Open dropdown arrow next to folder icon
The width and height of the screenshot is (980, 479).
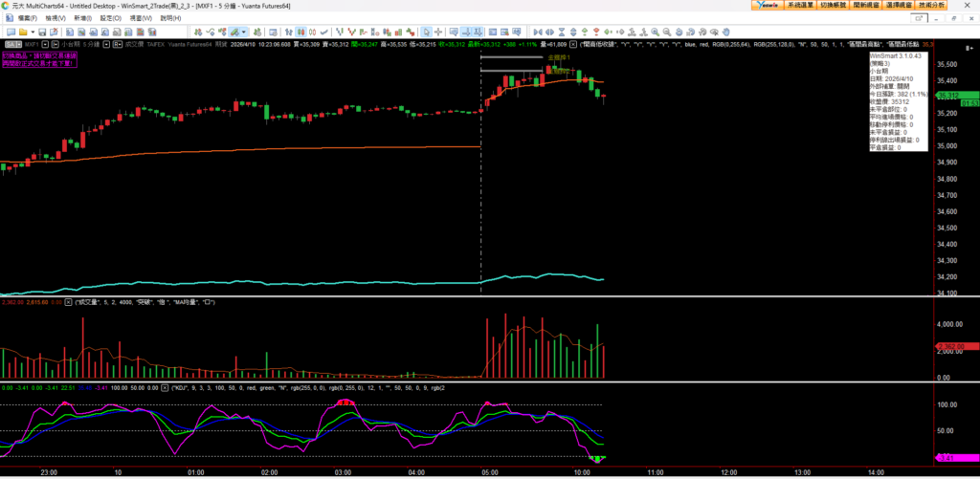coord(32,32)
